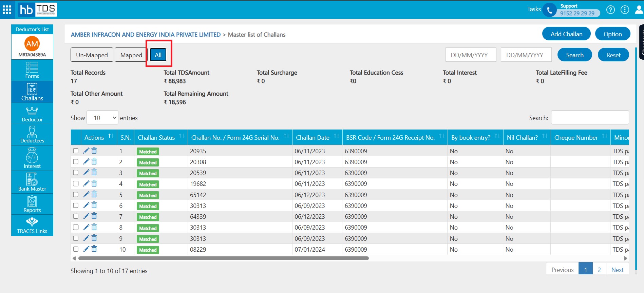Screen dimensions: 644x293
Task: Go to page 2
Action: (x=599, y=270)
